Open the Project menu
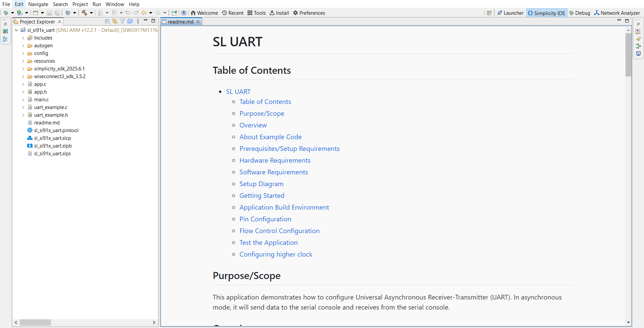644x328 pixels. pos(80,4)
